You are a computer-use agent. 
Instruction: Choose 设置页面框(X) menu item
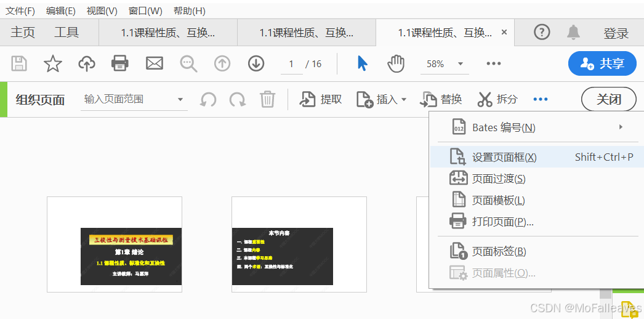(x=536, y=157)
